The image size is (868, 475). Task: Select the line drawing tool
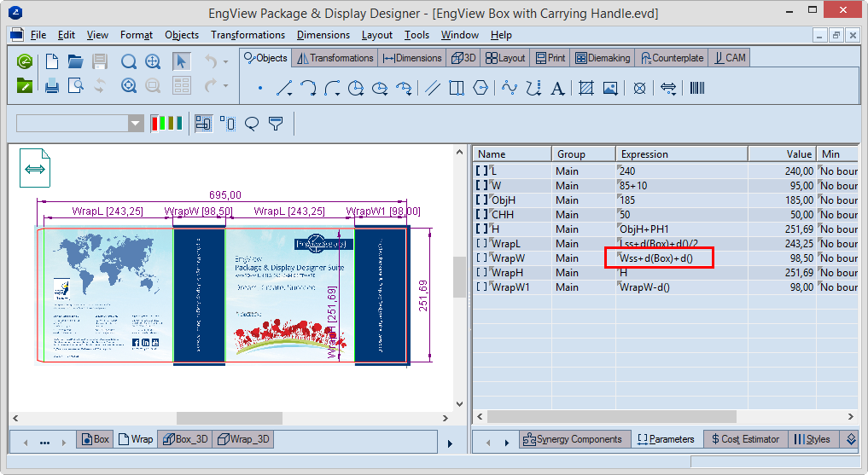coord(284,88)
